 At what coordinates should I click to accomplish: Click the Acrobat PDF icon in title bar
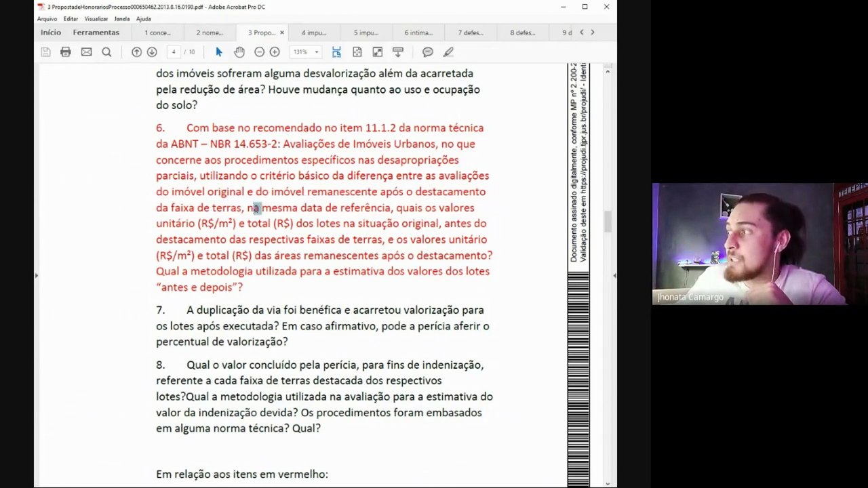41,7
